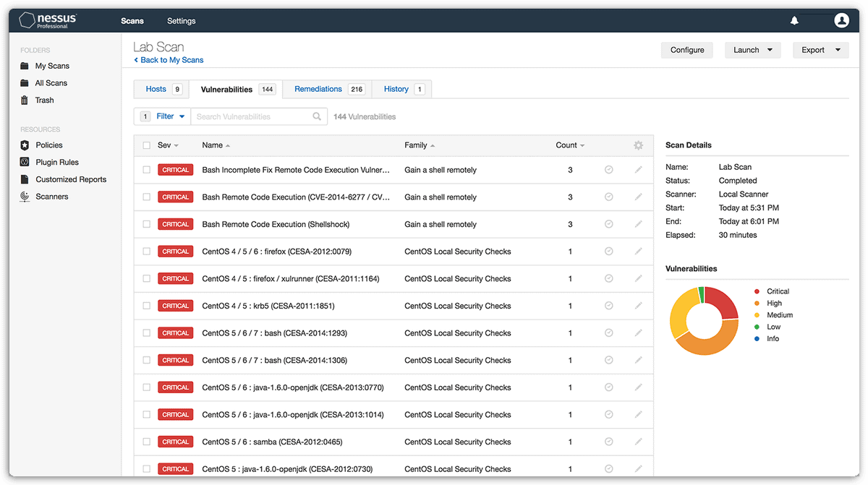Click the High orange legend swatch
The width and height of the screenshot is (868, 485).
tap(757, 304)
